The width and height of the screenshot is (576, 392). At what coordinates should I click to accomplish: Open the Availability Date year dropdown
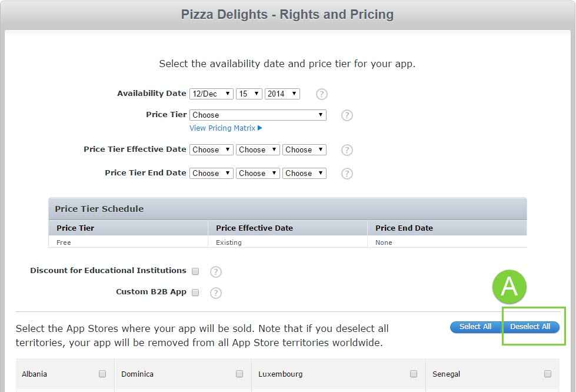pos(282,94)
